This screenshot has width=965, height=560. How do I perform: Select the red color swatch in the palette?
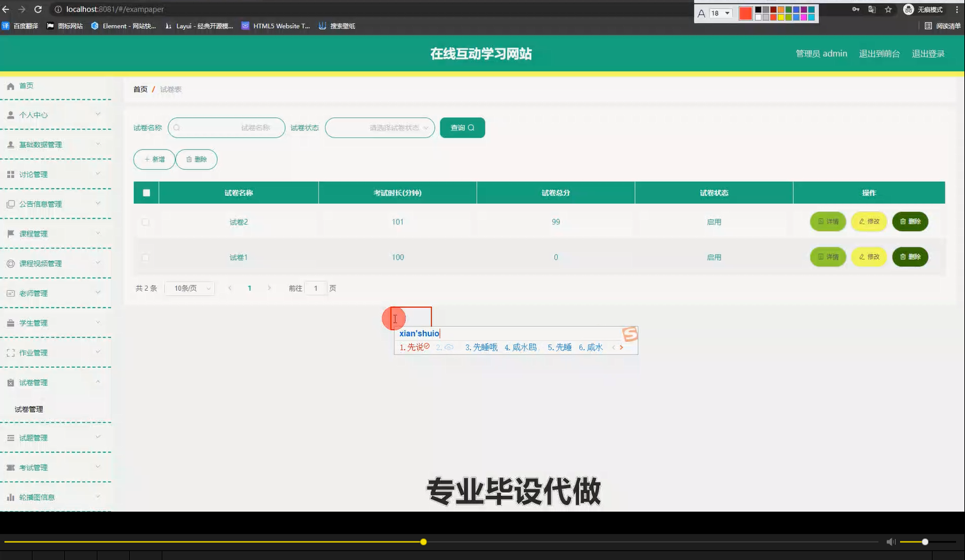pos(745,13)
